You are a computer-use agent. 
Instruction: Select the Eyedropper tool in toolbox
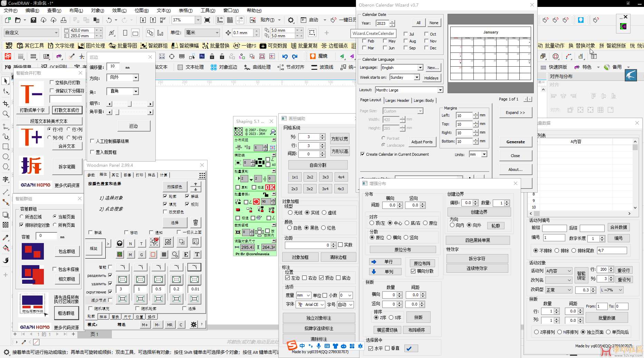click(6, 238)
